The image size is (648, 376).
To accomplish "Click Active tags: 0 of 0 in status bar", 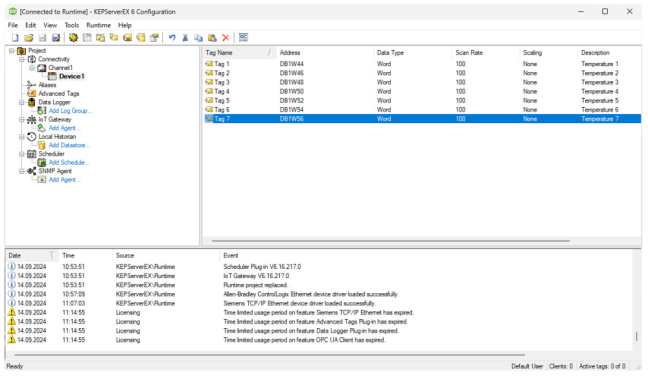I will (x=602, y=366).
